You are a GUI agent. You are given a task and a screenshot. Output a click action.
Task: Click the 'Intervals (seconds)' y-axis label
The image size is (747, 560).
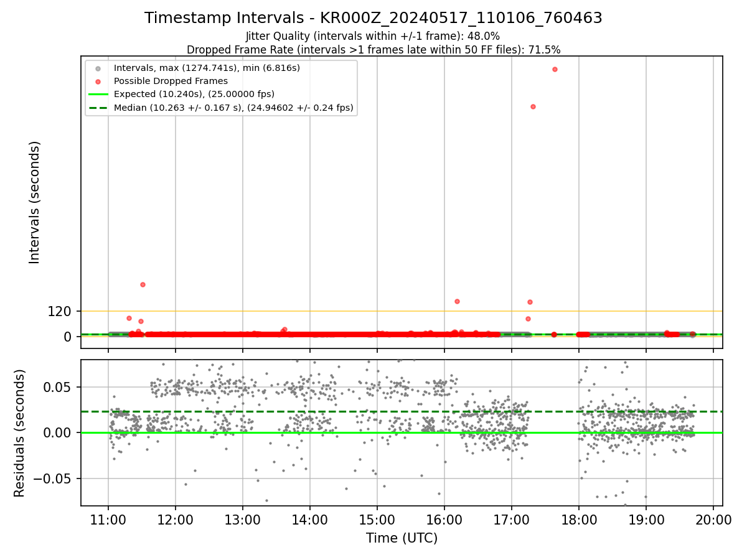35,202
